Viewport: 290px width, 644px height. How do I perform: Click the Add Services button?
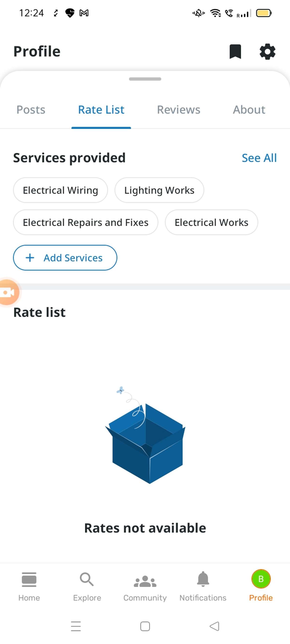[65, 258]
